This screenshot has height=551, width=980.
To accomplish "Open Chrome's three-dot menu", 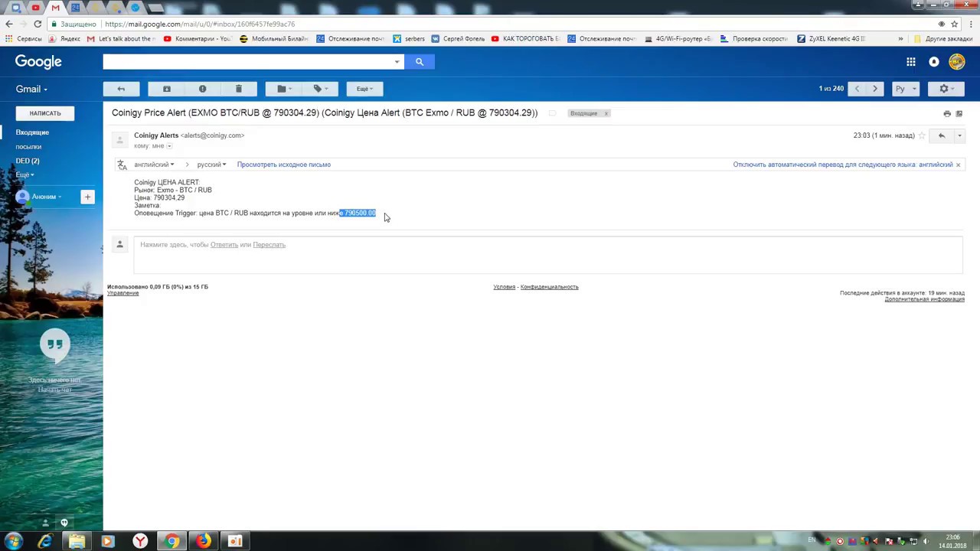I will tap(969, 24).
